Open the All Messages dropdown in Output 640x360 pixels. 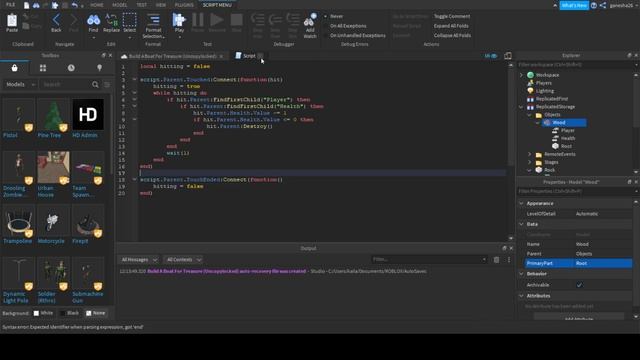139,260
